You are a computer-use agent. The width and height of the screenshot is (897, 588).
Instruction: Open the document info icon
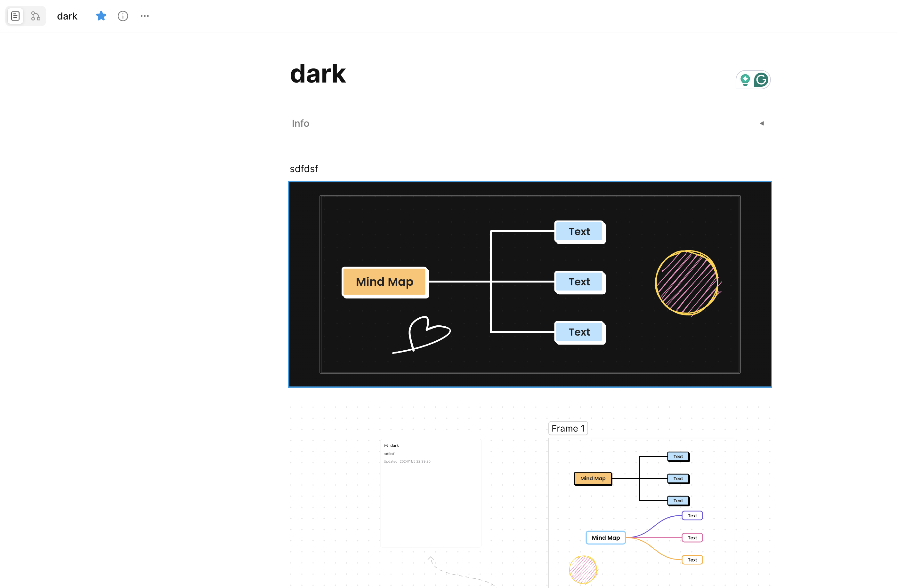point(123,16)
